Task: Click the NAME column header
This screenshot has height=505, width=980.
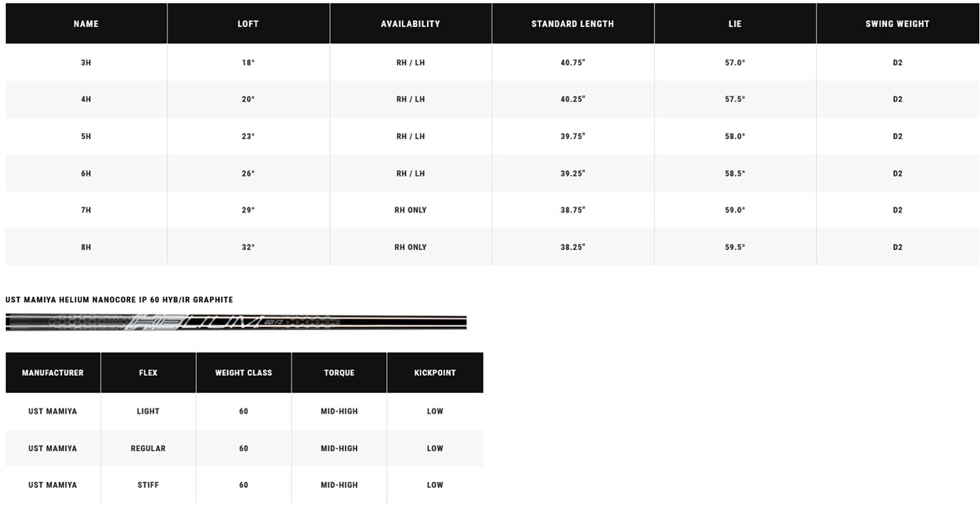Action: (86, 24)
